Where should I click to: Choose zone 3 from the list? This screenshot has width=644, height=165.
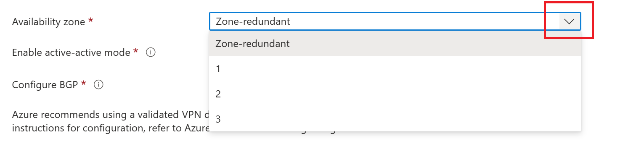[x=395, y=119]
